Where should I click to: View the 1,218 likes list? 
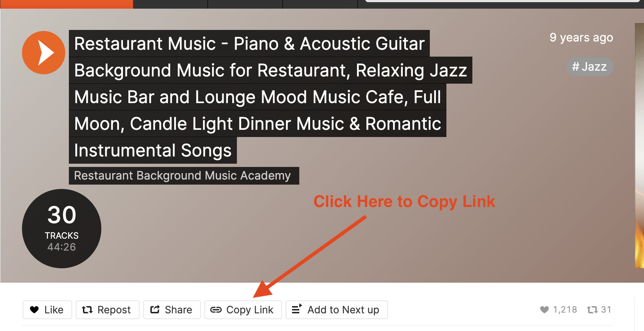[559, 310]
